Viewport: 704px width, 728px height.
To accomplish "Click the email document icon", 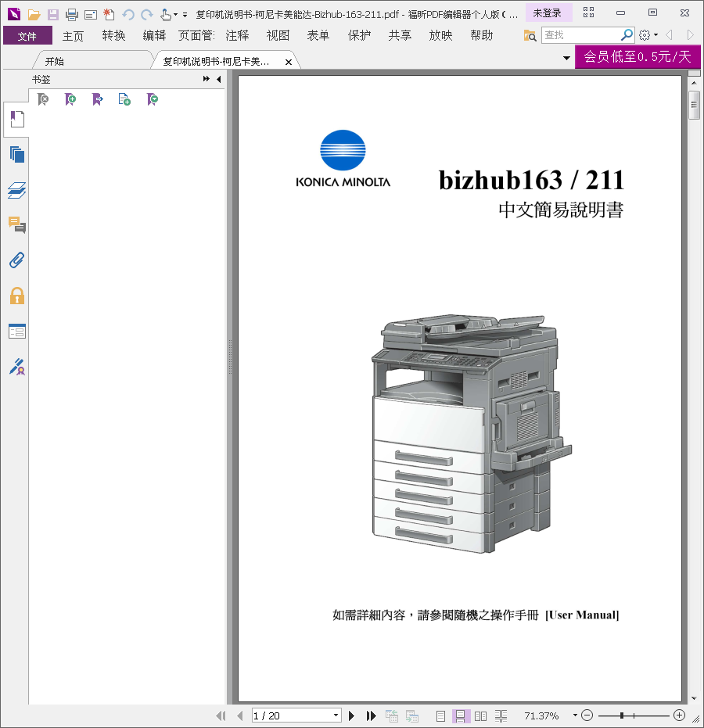I will [x=91, y=15].
